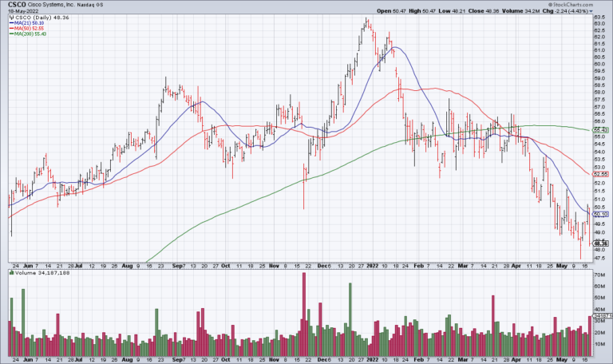This screenshot has height=364, width=613.
Task: Click the Volume 34,187,188 legend label
Action: (x=42, y=272)
